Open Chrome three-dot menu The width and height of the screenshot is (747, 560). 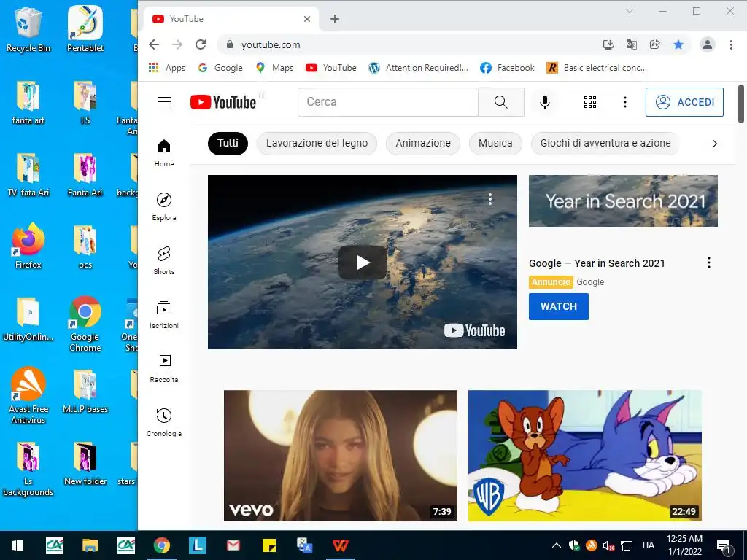pyautogui.click(x=731, y=44)
